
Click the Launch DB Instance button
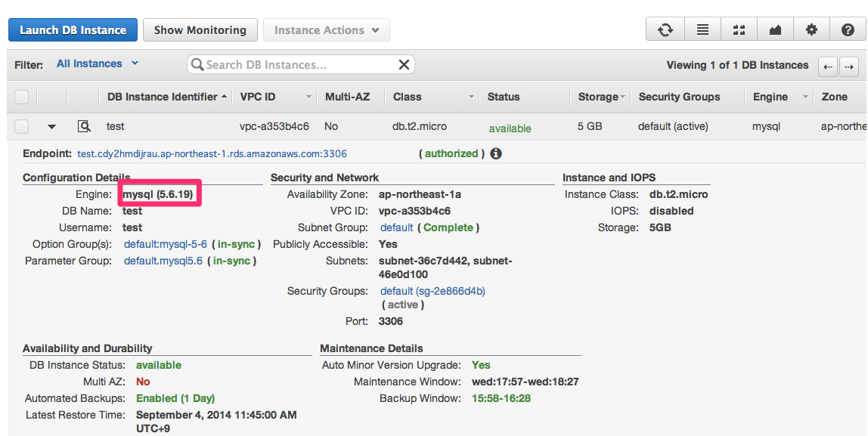point(73,29)
